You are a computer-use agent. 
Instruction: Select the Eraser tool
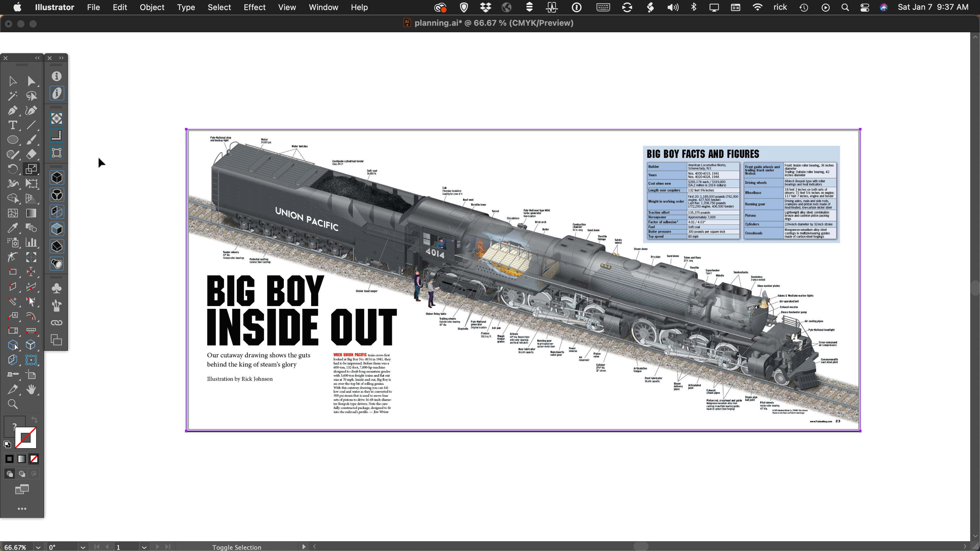tap(31, 154)
